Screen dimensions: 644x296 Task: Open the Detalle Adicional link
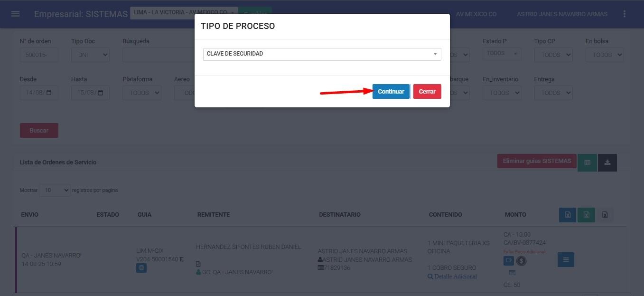[x=452, y=277]
